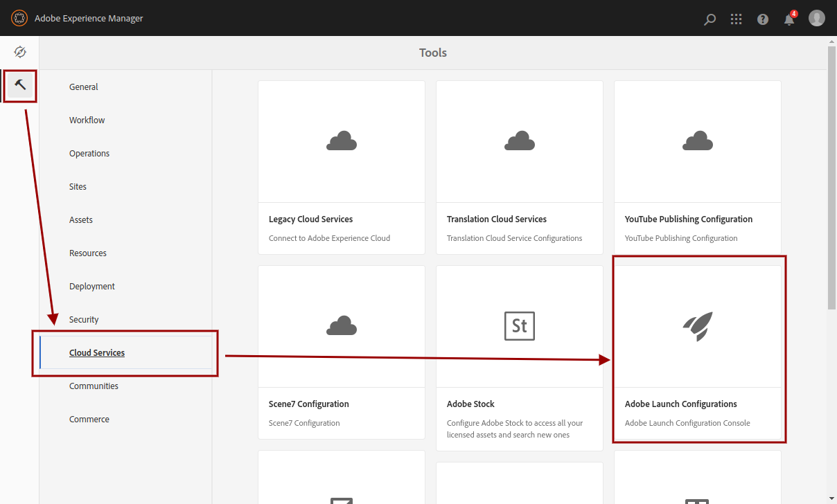Open the notifications bell icon

[789, 19]
